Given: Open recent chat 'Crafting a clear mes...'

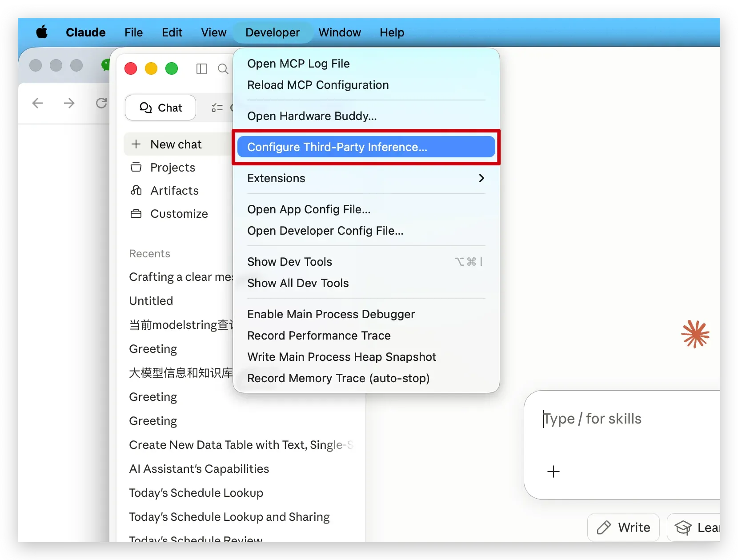Looking at the screenshot, I should [181, 277].
